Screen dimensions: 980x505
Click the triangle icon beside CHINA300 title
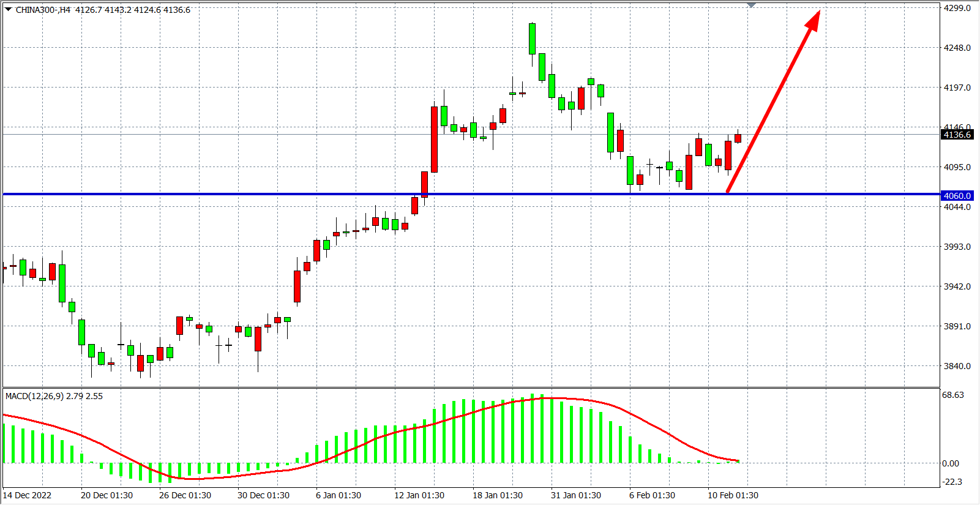[8, 10]
